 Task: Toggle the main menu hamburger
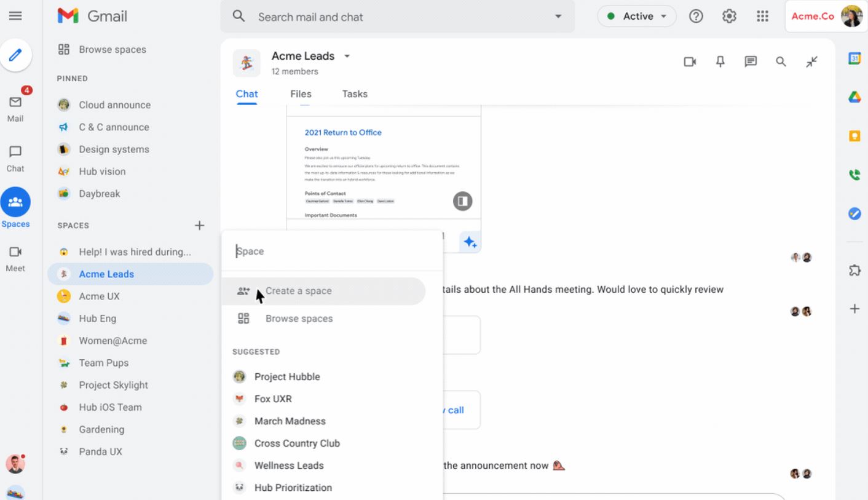coord(15,17)
